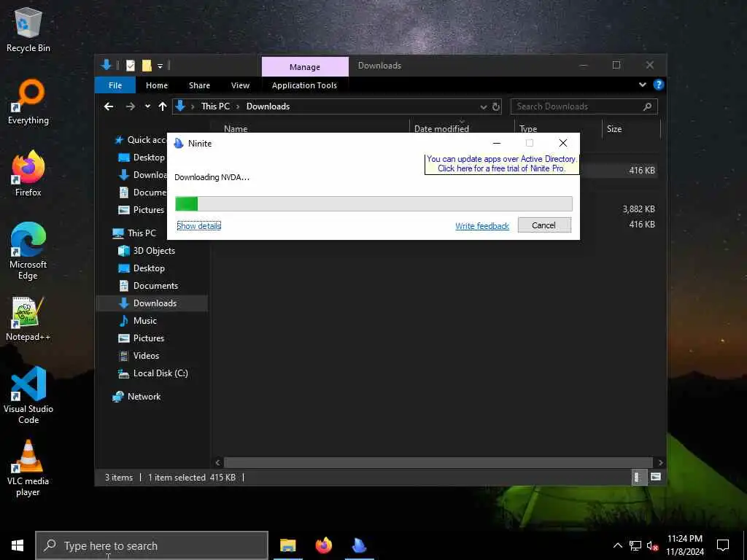Open the address bar history dropdown

[x=483, y=106]
